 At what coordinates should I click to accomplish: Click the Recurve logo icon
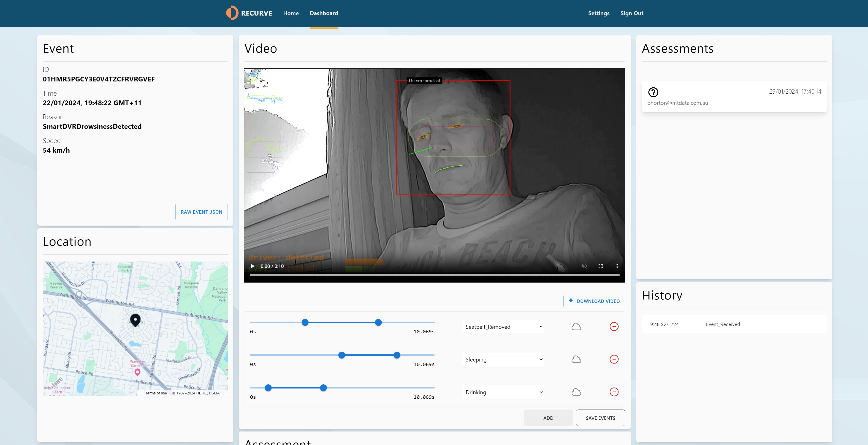(x=232, y=13)
